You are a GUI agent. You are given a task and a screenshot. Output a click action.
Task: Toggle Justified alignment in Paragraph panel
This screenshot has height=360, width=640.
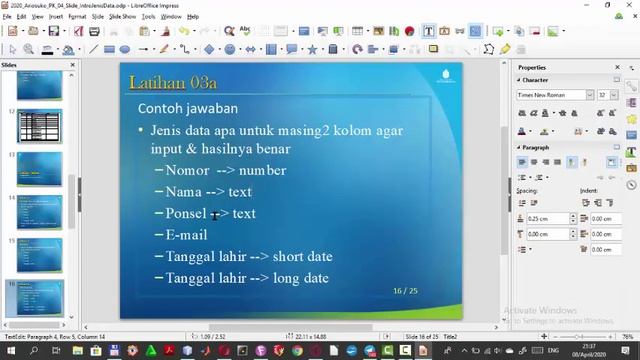[x=558, y=162]
